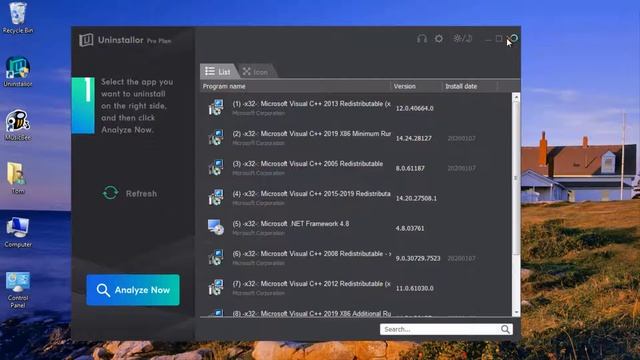Click the program list scrollbar thumb
This screenshot has height=360, width=640.
click(516, 178)
